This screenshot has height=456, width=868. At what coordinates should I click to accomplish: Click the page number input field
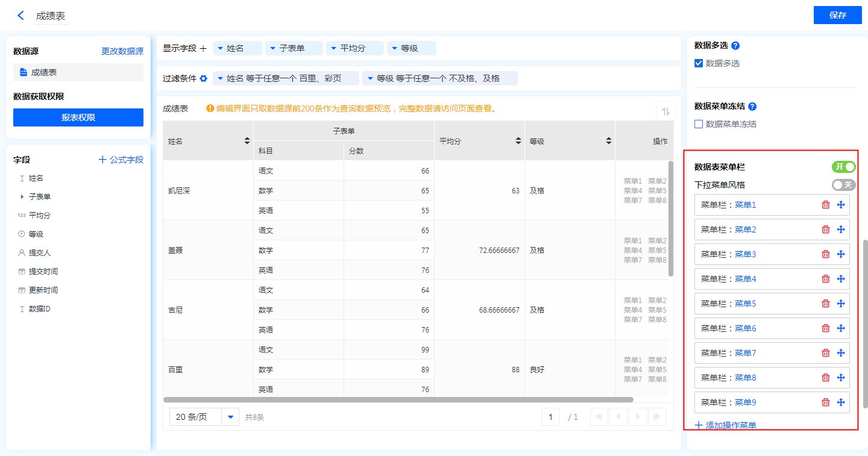(550, 417)
